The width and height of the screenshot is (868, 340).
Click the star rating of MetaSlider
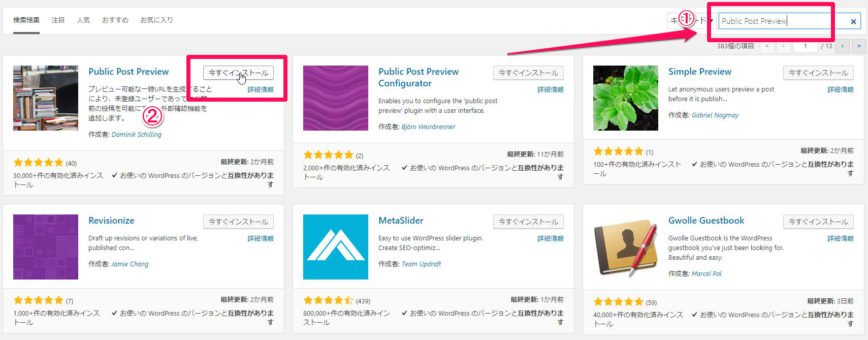329,300
